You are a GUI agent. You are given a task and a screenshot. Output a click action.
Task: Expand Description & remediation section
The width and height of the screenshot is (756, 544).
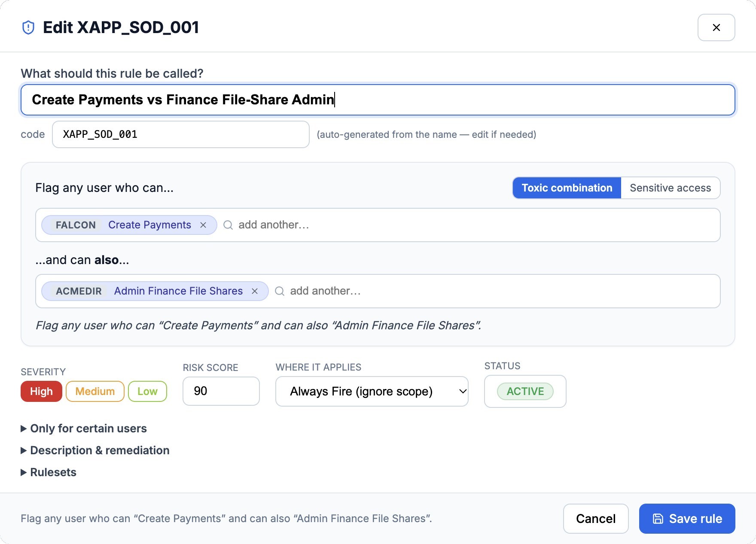click(95, 450)
